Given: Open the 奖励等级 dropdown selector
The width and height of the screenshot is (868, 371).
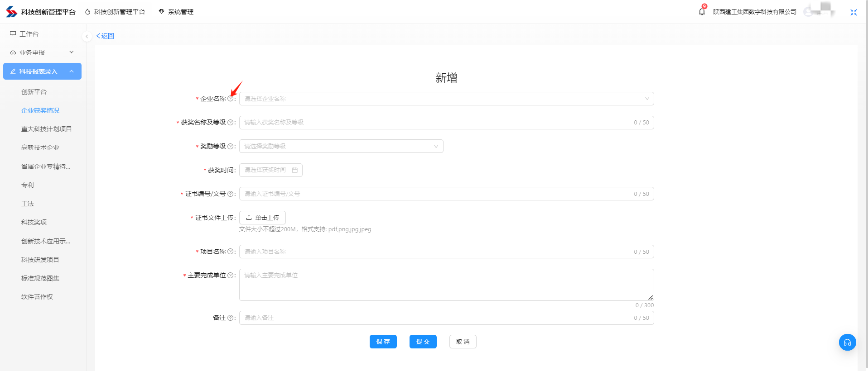Looking at the screenshot, I should (341, 146).
